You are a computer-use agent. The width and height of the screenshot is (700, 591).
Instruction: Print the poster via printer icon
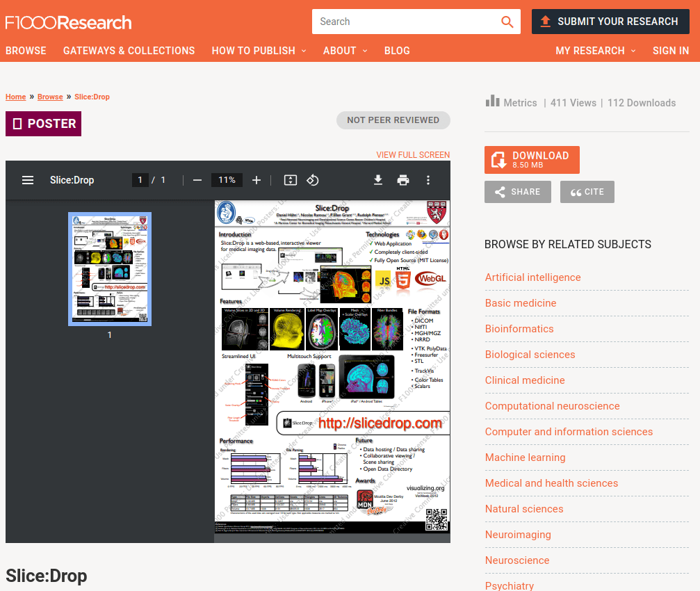[402, 180]
